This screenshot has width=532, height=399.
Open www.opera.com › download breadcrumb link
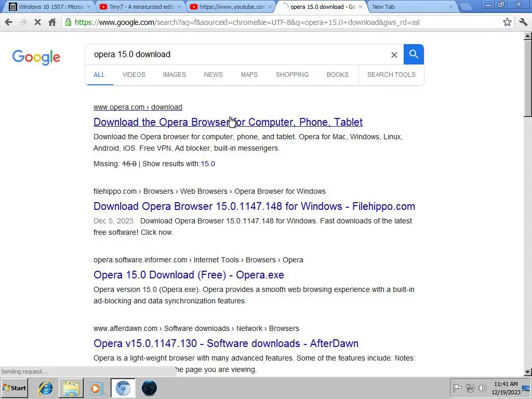138,107
